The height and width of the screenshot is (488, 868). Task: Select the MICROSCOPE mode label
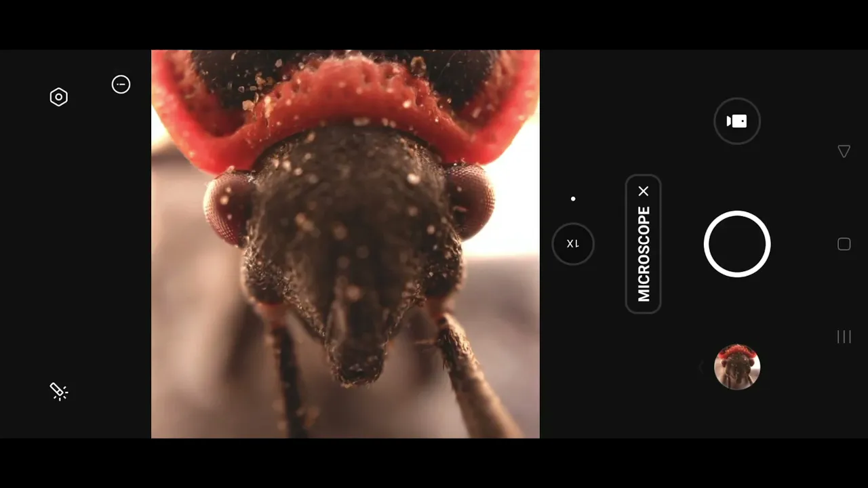644,254
